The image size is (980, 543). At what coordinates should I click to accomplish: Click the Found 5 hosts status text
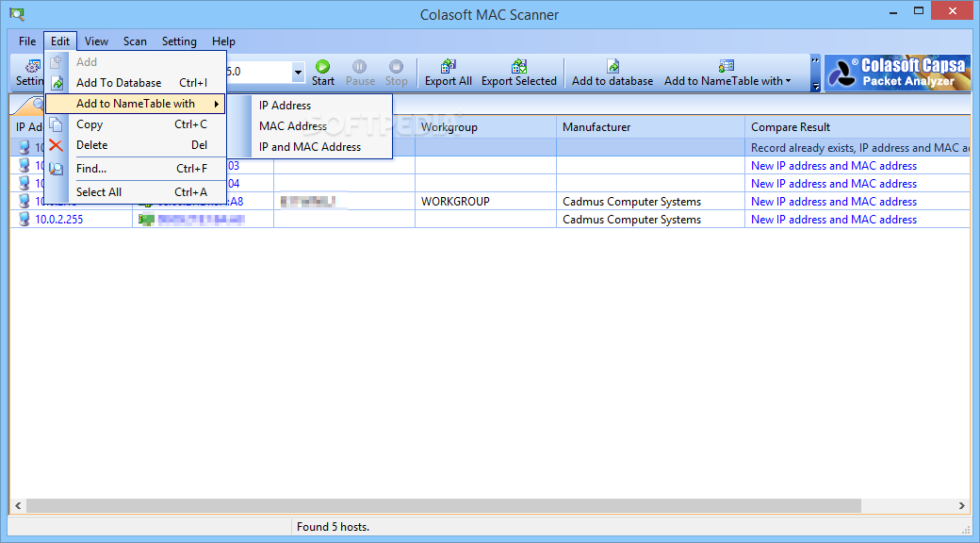point(333,527)
